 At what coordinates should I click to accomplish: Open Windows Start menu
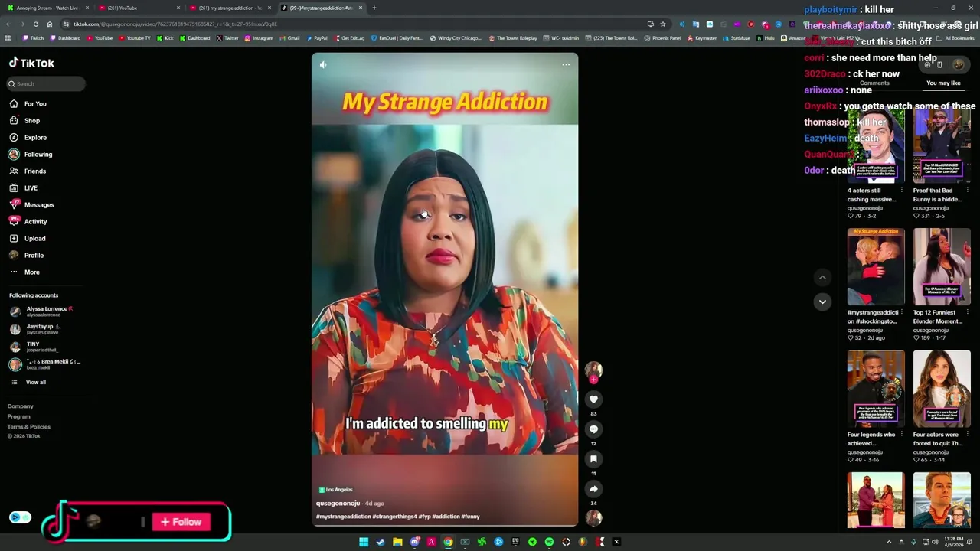364,542
